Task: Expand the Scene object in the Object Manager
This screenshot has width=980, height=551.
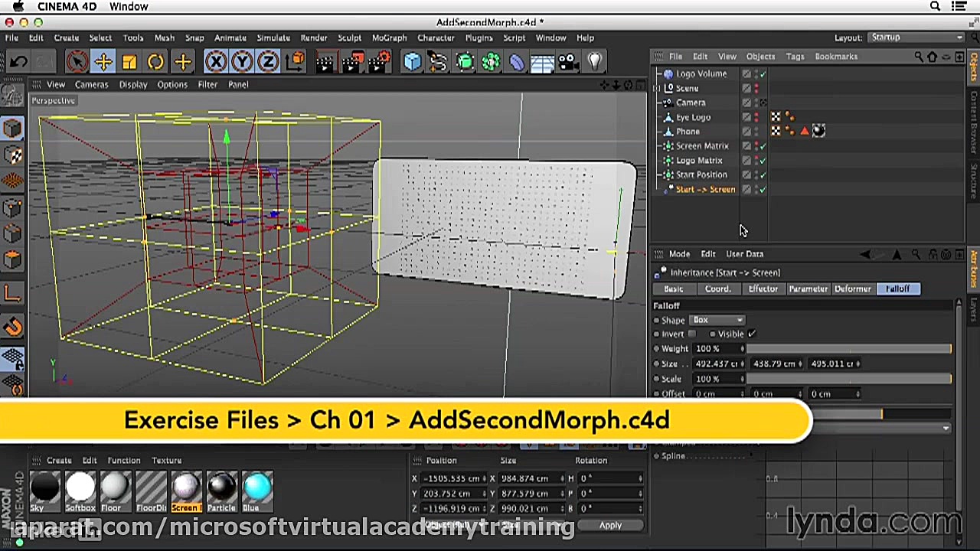Action: coord(658,88)
